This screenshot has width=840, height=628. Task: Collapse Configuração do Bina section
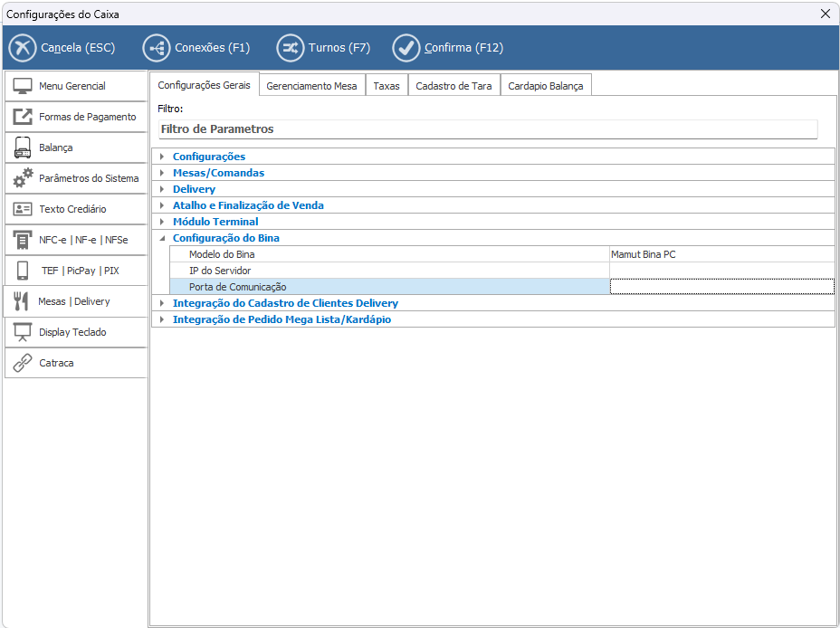[x=162, y=238]
